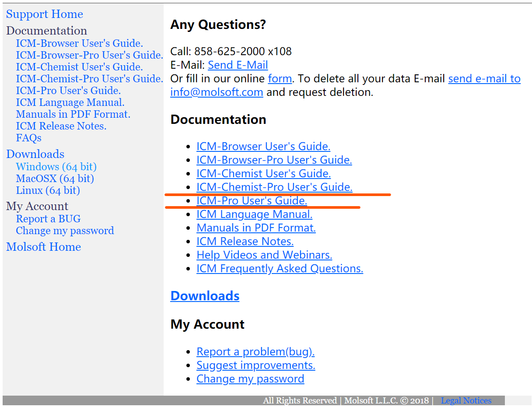Open Manuals in PDF Format in main list
The width and height of the screenshot is (532, 407).
click(x=256, y=228)
